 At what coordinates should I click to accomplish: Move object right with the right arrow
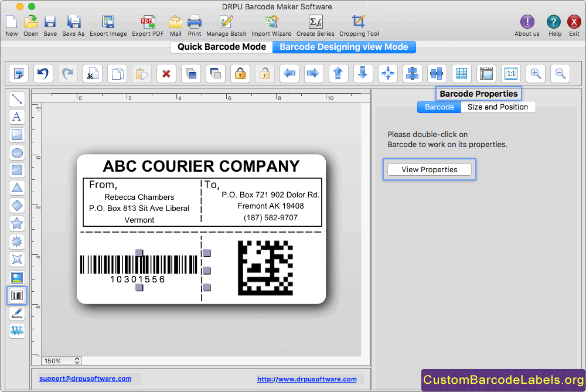pyautogui.click(x=313, y=73)
